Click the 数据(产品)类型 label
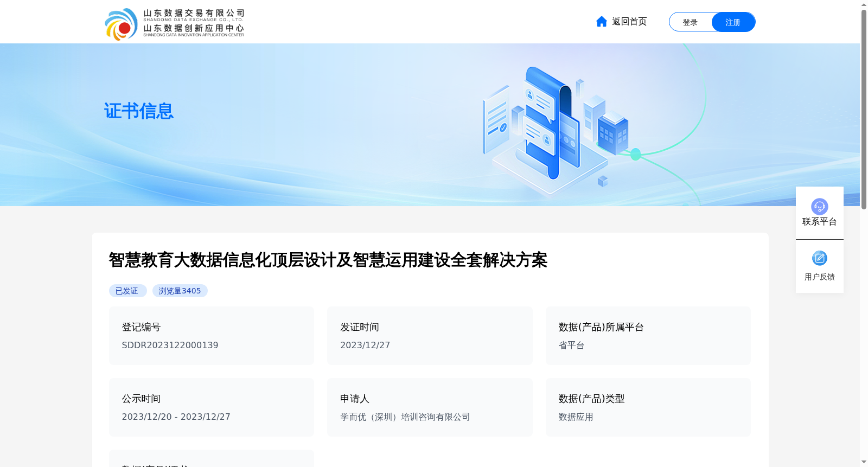The image size is (868, 467). [x=591, y=399]
